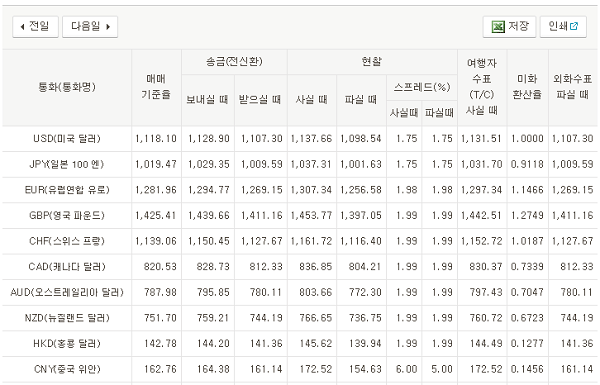Image resolution: width=600 pixels, height=385 pixels.
Task: Select the NZD(뉴질랜드 달러) row label
Action: pyautogui.click(x=67, y=318)
